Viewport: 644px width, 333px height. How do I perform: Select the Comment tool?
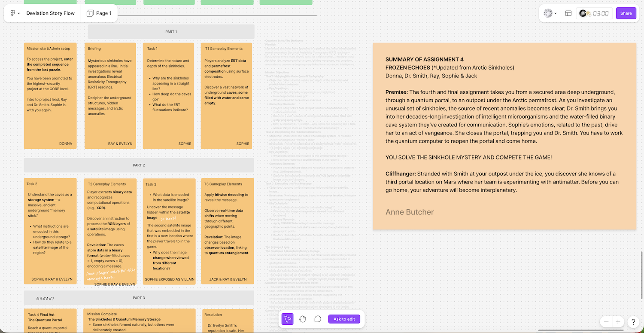pyautogui.click(x=318, y=319)
